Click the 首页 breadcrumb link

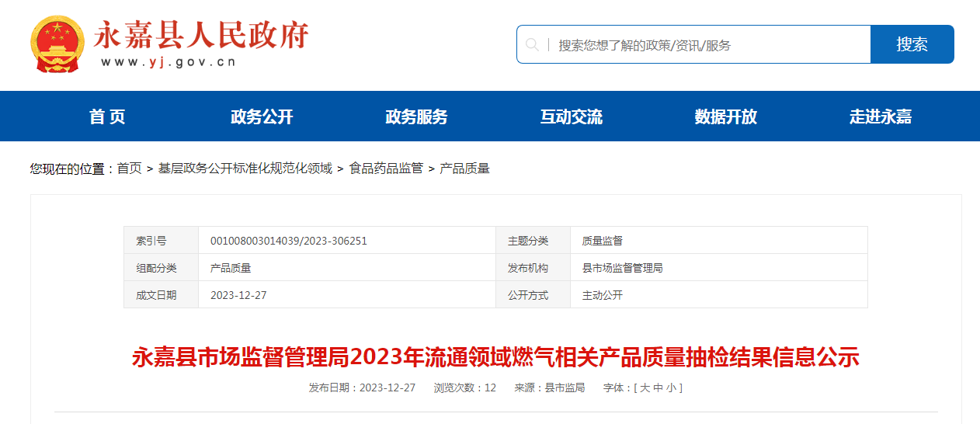130,168
